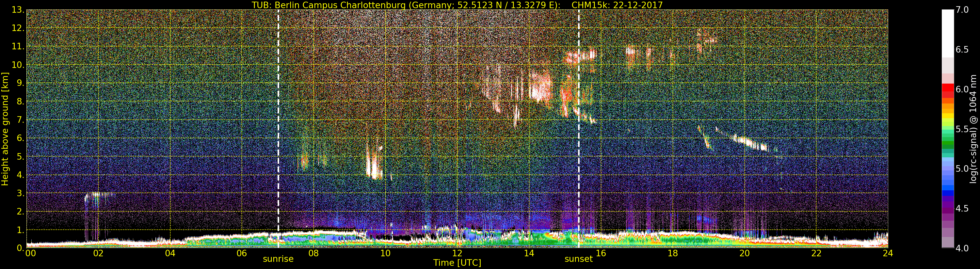Click the time-axis tick label '18'
Viewport: 980px width, 269px height.
pyautogui.click(x=673, y=253)
